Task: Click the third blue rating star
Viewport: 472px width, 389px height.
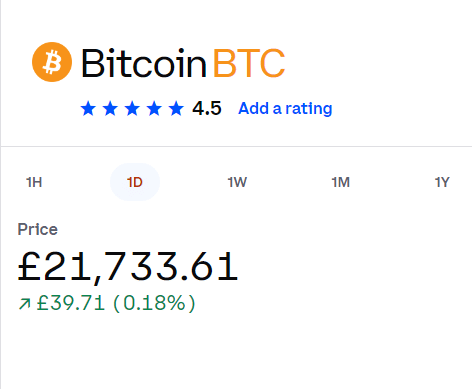Action: 132,109
